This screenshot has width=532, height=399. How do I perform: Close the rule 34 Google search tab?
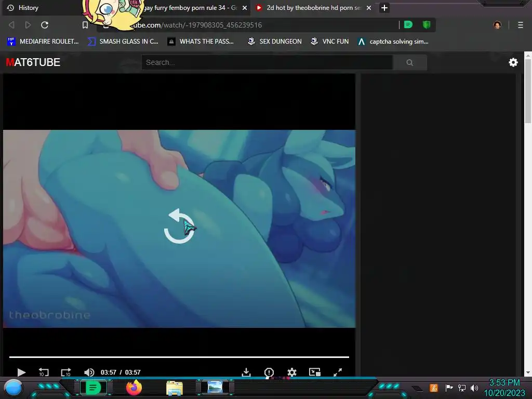coord(244,8)
